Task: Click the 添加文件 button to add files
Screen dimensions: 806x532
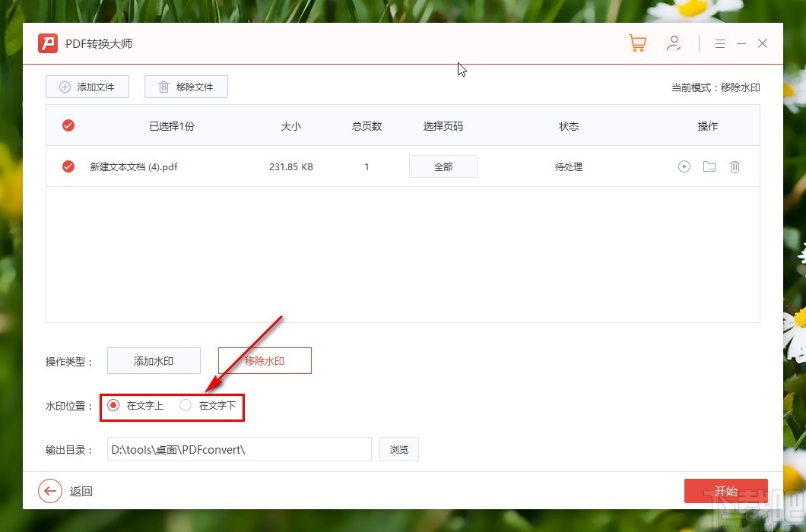Action: pyautogui.click(x=87, y=87)
